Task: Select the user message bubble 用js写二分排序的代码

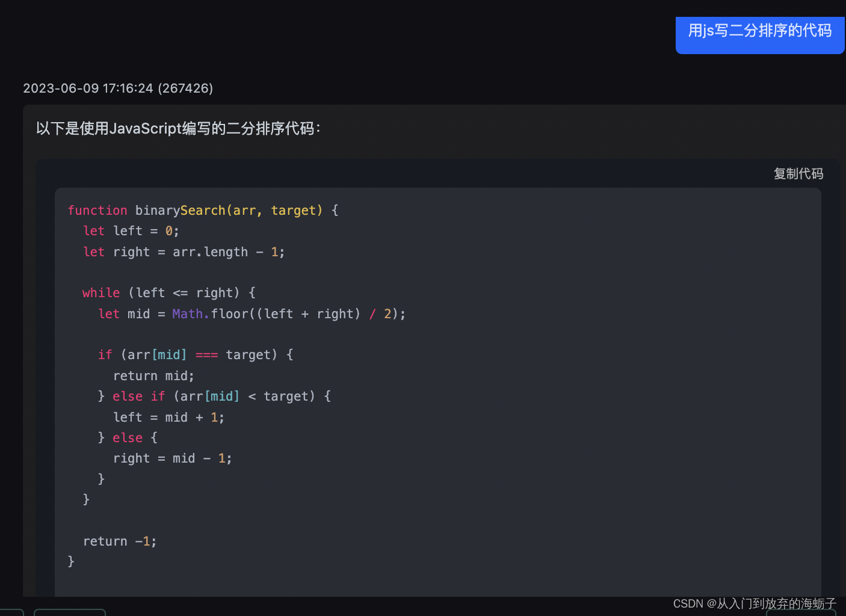Action: click(x=760, y=35)
